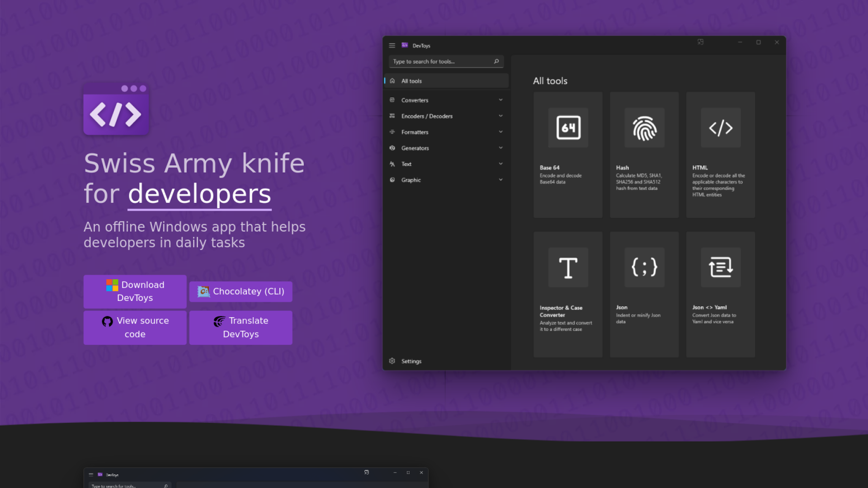Click the Chocolatey logo icon
This screenshot has width=868, height=488.
click(204, 292)
